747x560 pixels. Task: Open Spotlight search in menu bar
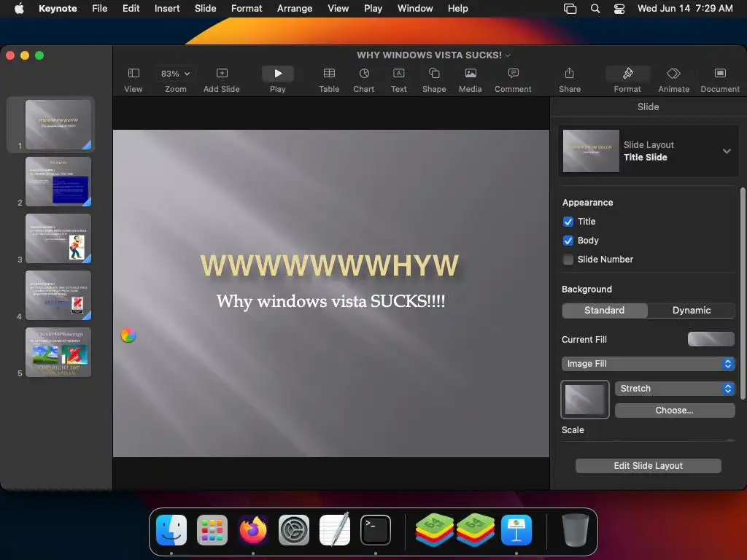(595, 8)
